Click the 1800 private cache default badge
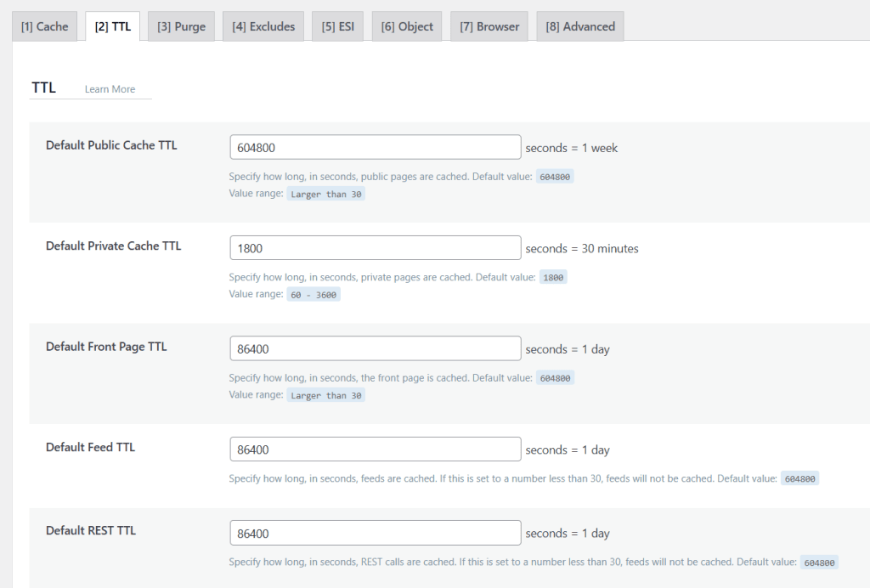Screen dimensions: 870x588 pos(553,276)
